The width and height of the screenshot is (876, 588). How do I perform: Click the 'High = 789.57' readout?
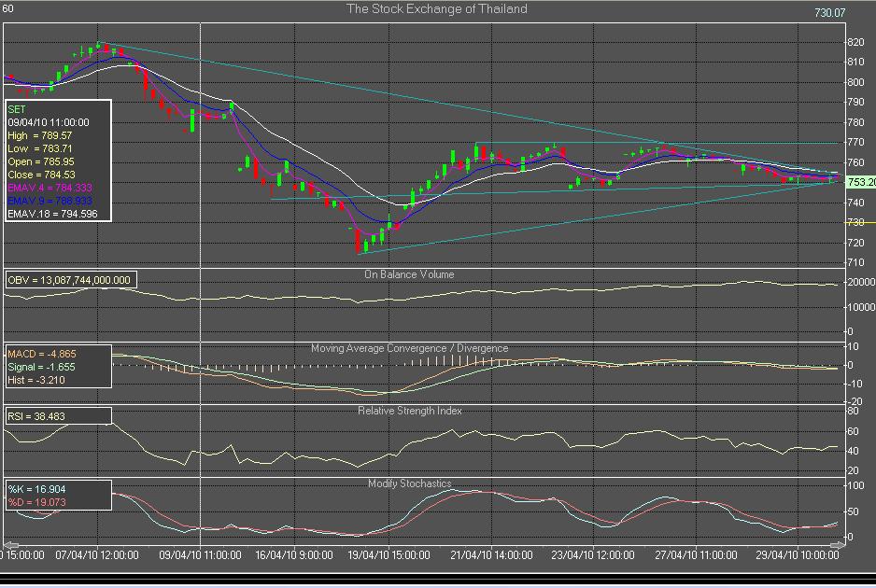(x=39, y=135)
